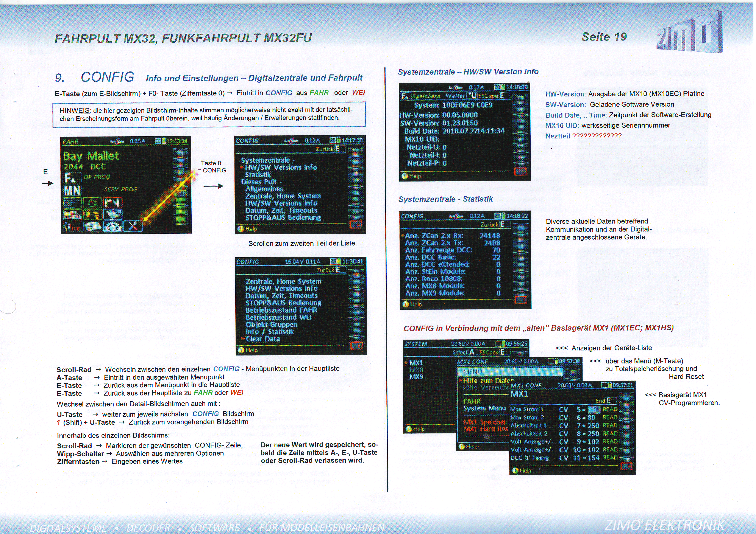756x534 pixels.
Task: Open Objekt-Gruppen menu entry
Action: pyautogui.click(x=272, y=324)
